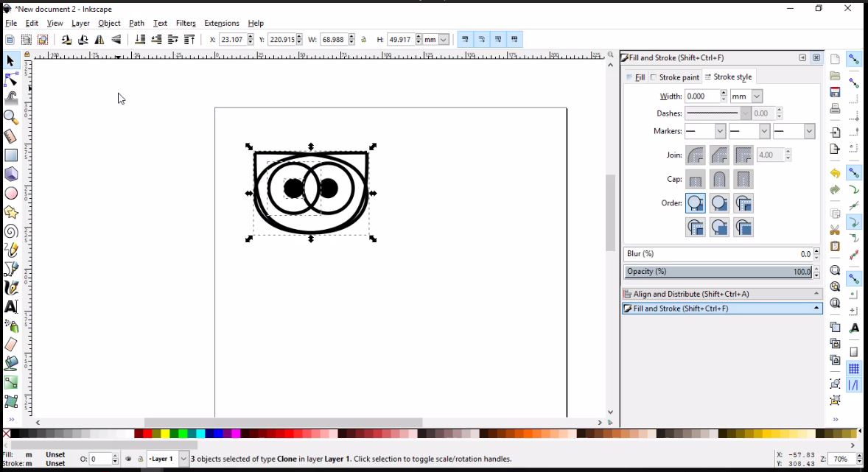Click the Undo icon in command bar
The height and width of the screenshot is (472, 868).
tap(835, 174)
